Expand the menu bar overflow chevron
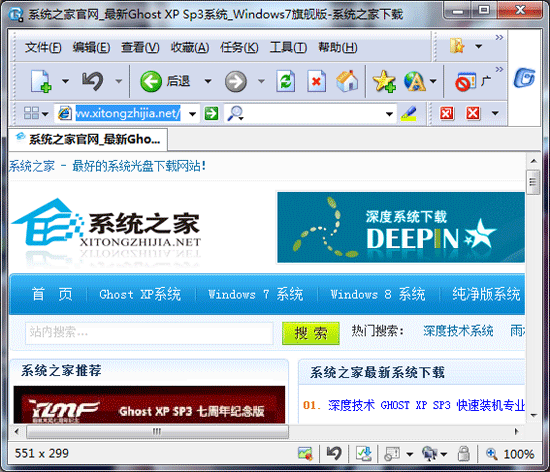This screenshot has height=472, width=550. click(x=499, y=37)
